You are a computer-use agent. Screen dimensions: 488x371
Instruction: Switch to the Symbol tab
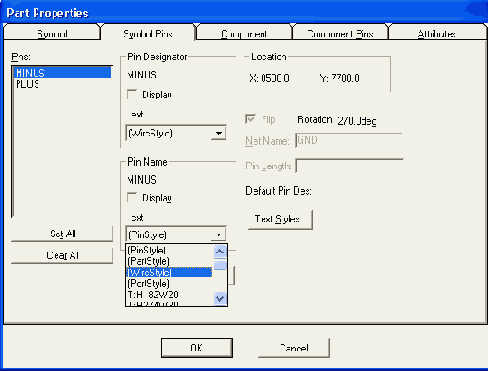point(52,33)
